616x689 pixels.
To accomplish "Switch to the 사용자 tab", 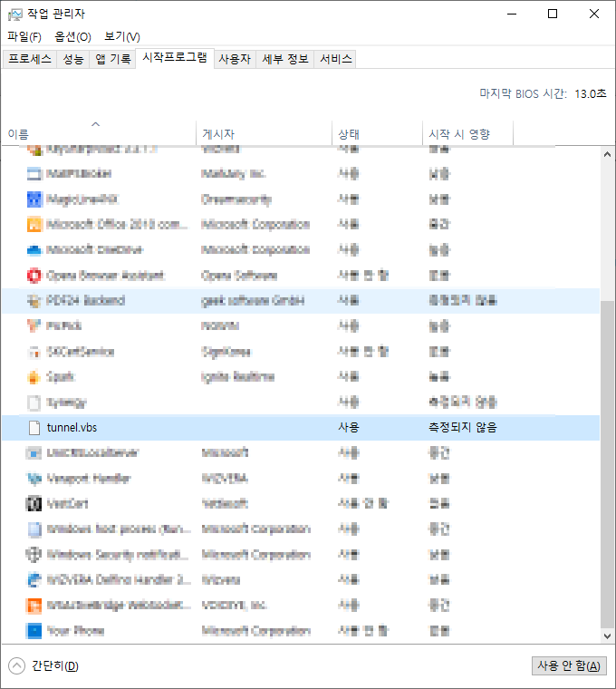I will coord(235,59).
